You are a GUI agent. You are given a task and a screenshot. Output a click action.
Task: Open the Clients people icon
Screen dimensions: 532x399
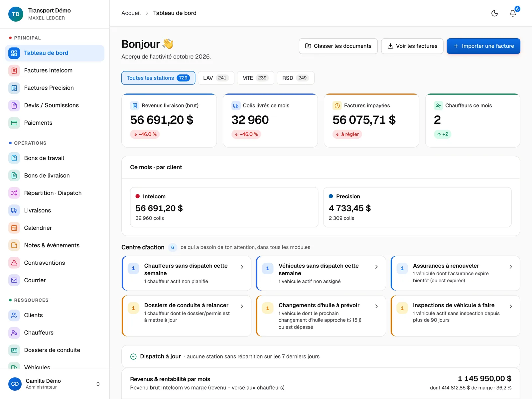[x=14, y=315]
